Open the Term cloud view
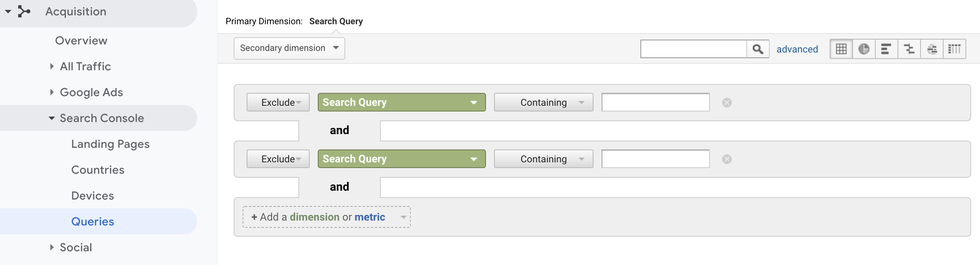Image resolution: width=980 pixels, height=265 pixels. [x=932, y=48]
